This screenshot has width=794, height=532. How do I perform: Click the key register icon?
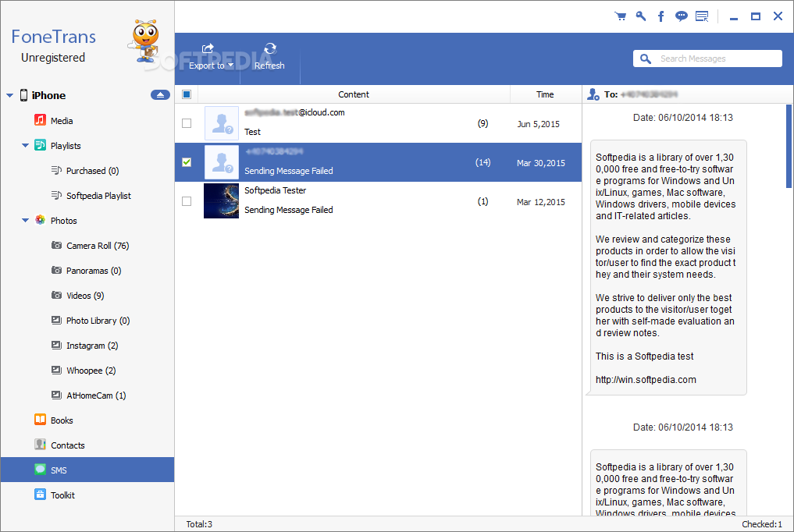click(x=641, y=16)
